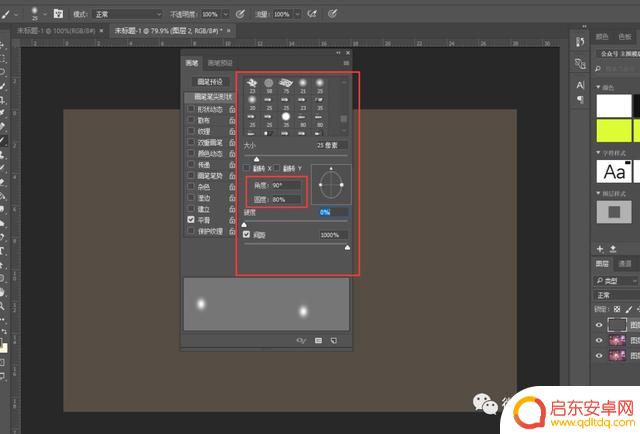The height and width of the screenshot is (434, 640).
Task: Click the 大小 size slider handle
Action: [x=256, y=159]
